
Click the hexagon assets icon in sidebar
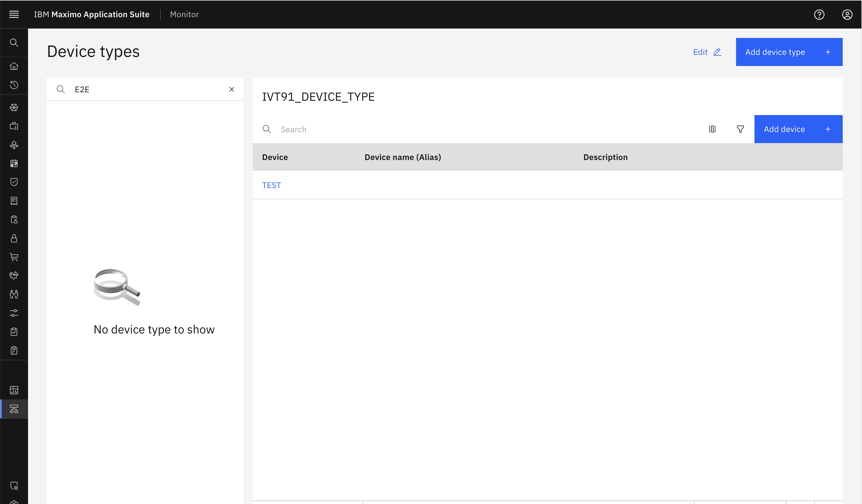14,107
